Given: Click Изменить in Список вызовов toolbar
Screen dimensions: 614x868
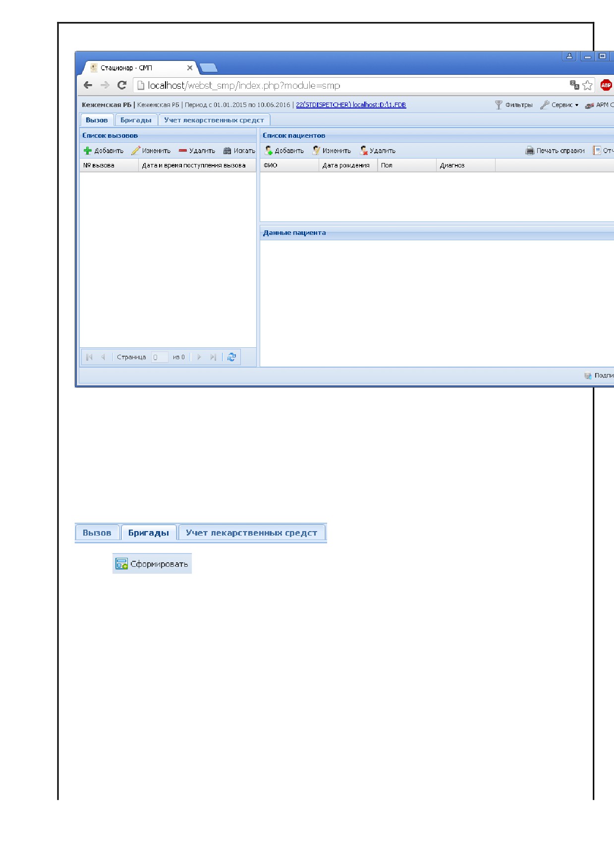Looking at the screenshot, I should pyautogui.click(x=151, y=151).
